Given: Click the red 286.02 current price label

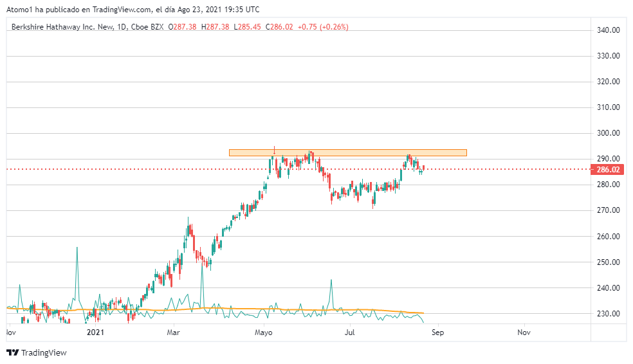Looking at the screenshot, I should 607,170.
